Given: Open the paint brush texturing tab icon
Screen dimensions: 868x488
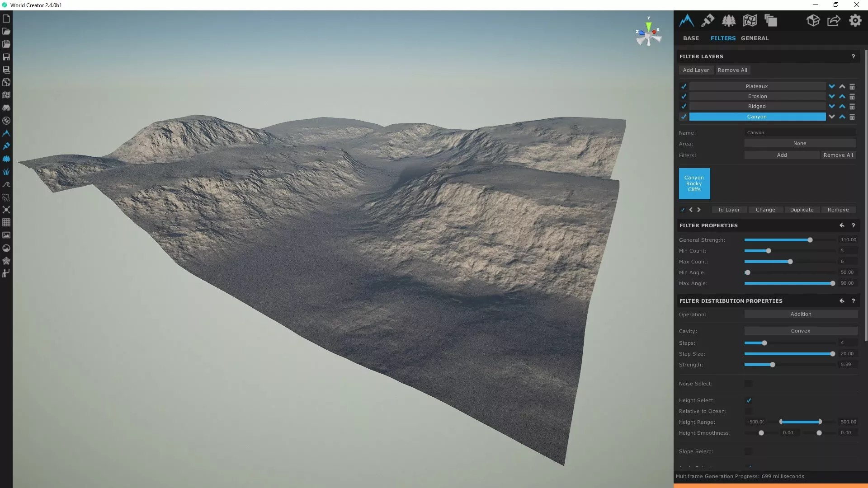Looking at the screenshot, I should coord(708,20).
